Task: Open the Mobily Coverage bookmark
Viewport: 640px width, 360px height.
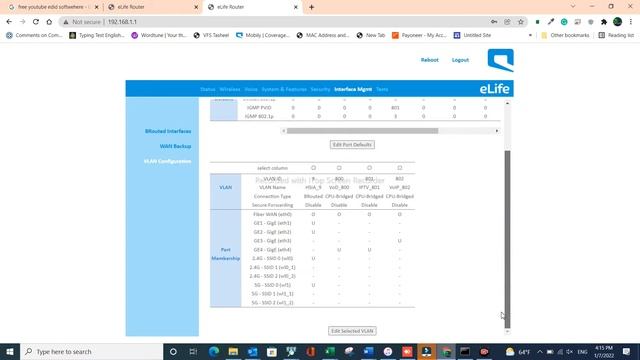Action: [x=263, y=35]
